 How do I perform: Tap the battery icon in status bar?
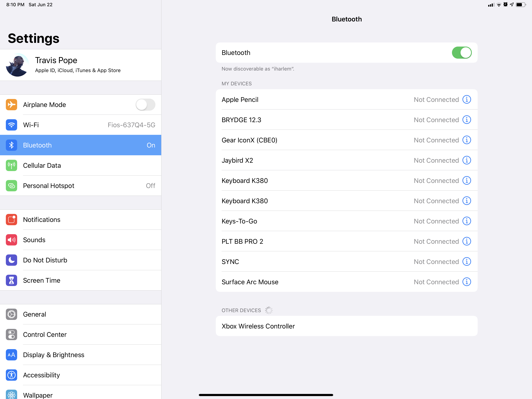tap(521, 4)
